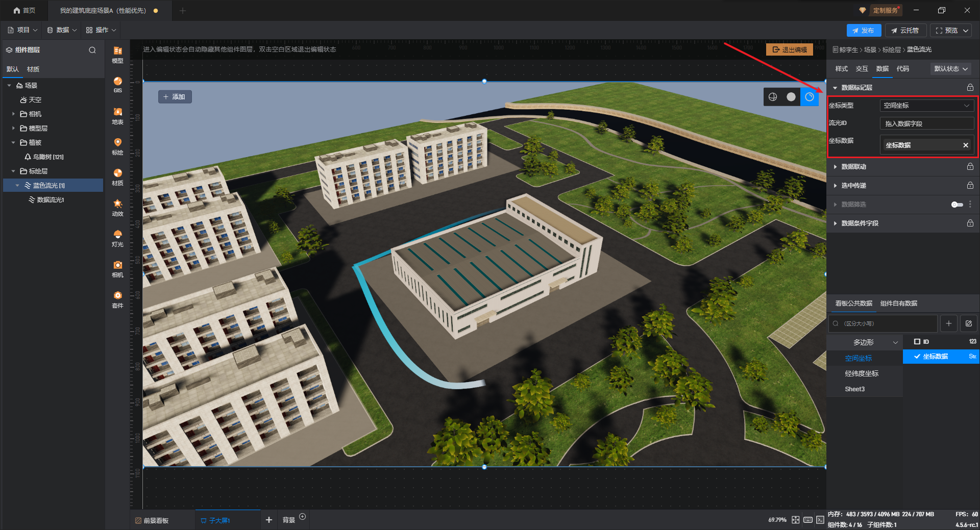Collapse the 植被 folder in layer tree

[x=13, y=143]
